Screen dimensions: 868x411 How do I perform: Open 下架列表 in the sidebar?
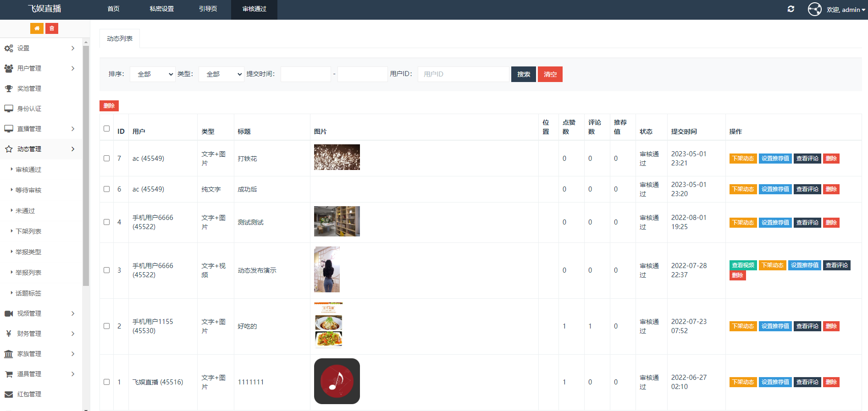click(x=28, y=231)
